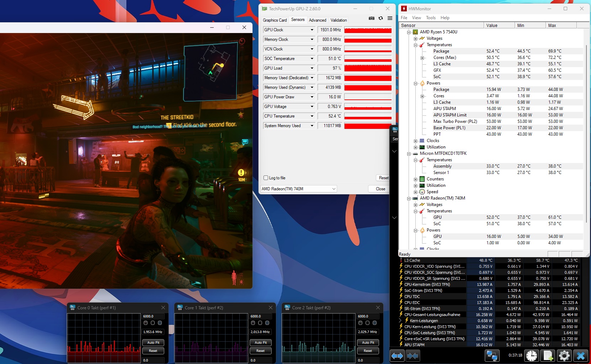Click the HWiNFO collapse columns arrows icon
591x364 pixels.
click(x=412, y=356)
